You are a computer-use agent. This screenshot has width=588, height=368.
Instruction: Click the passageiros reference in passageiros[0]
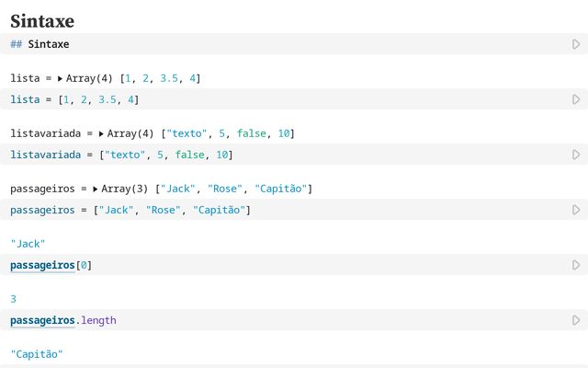click(42, 265)
